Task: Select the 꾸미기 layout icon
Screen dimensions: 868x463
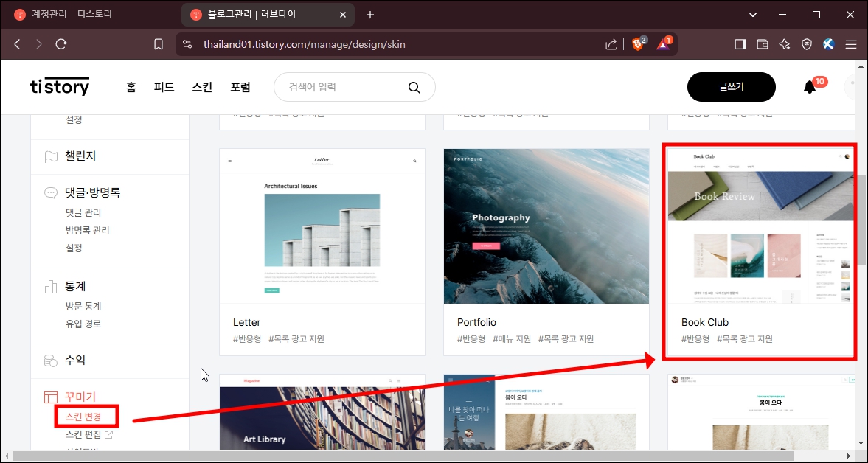Action: pos(50,397)
